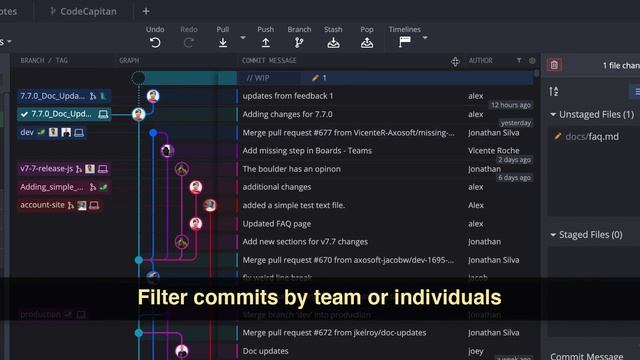Click merge node for pull request #672
The width and height of the screenshot is (640, 360).
click(x=139, y=333)
